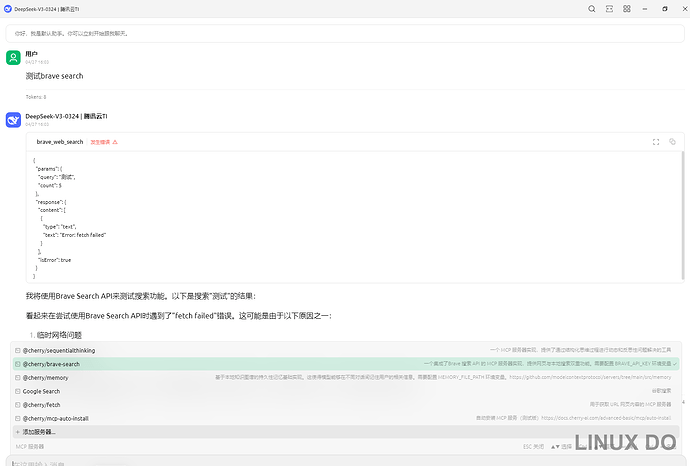Click the default assistant greeting prompt box
Viewport: 690px width, 466px height.
tap(345, 33)
